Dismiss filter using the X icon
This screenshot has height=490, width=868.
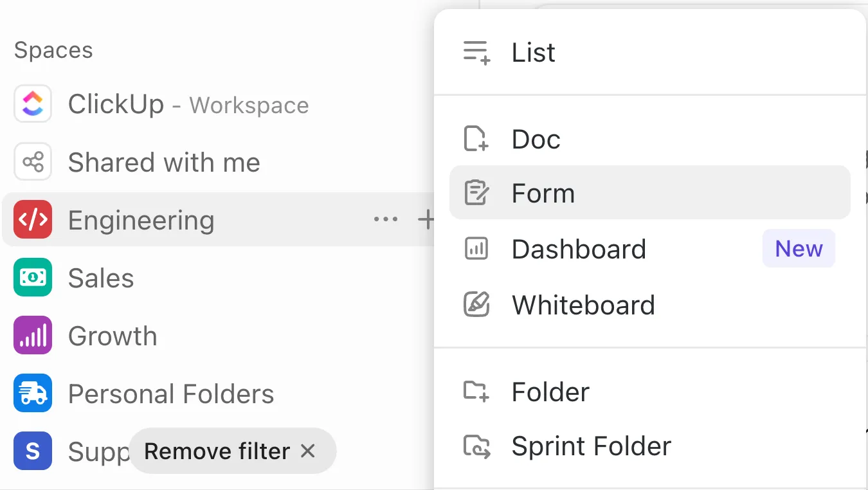tap(308, 451)
